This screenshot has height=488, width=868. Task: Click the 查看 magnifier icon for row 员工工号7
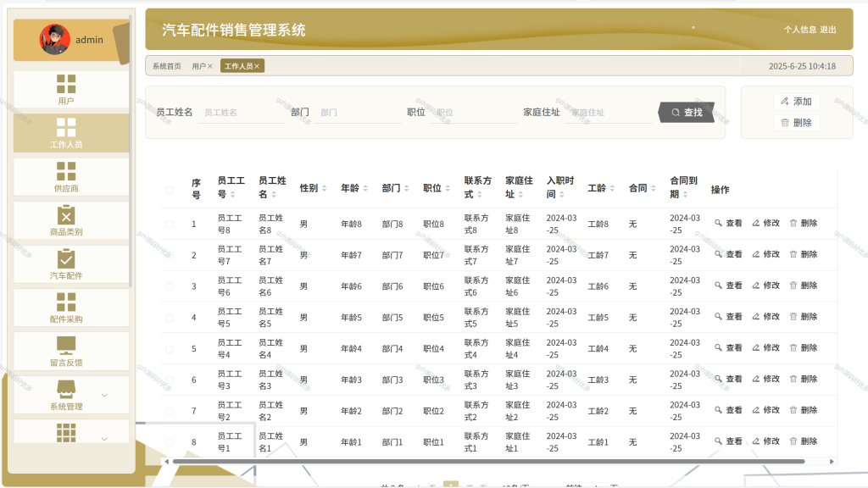pyautogui.click(x=718, y=254)
